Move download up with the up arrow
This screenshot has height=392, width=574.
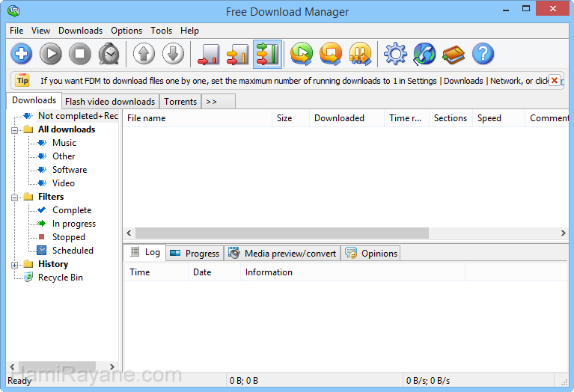point(144,54)
